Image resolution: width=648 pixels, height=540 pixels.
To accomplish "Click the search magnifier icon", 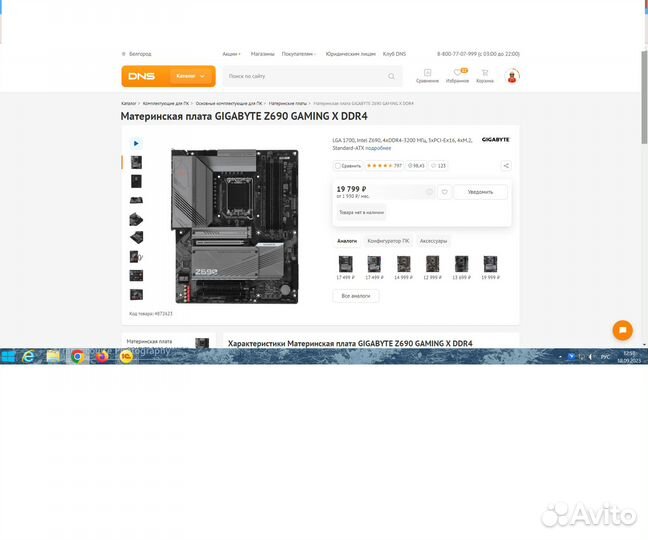I will click(x=391, y=76).
